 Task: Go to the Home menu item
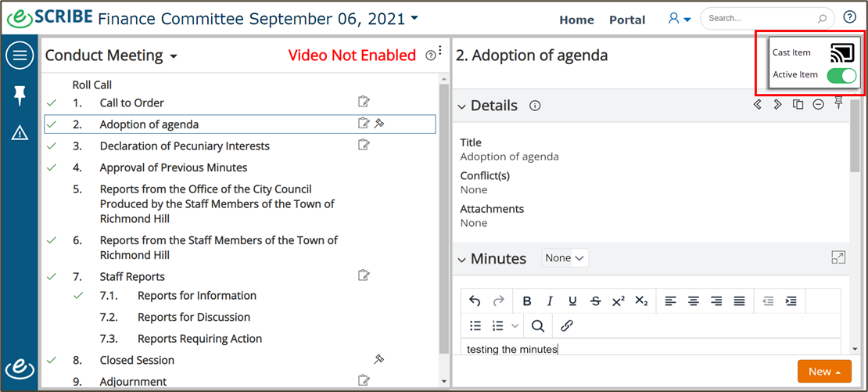point(577,20)
